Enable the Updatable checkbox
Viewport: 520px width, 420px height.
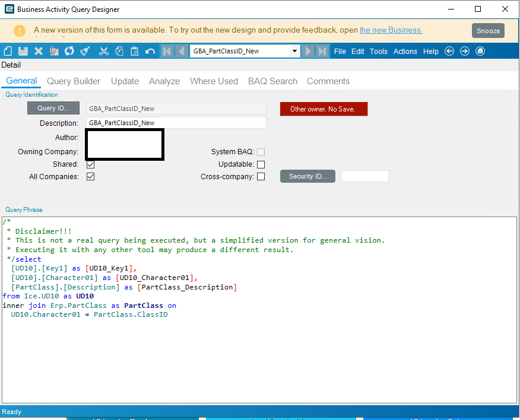261,164
